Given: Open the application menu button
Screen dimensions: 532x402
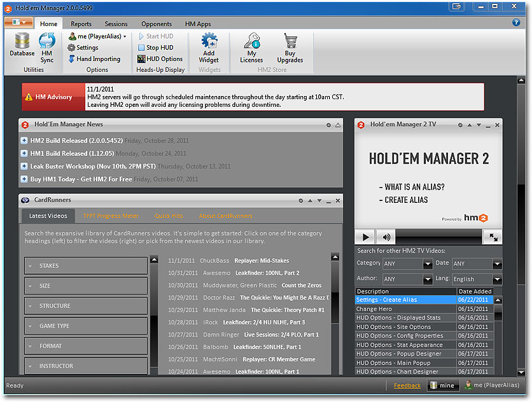Looking at the screenshot, I should point(19,22).
